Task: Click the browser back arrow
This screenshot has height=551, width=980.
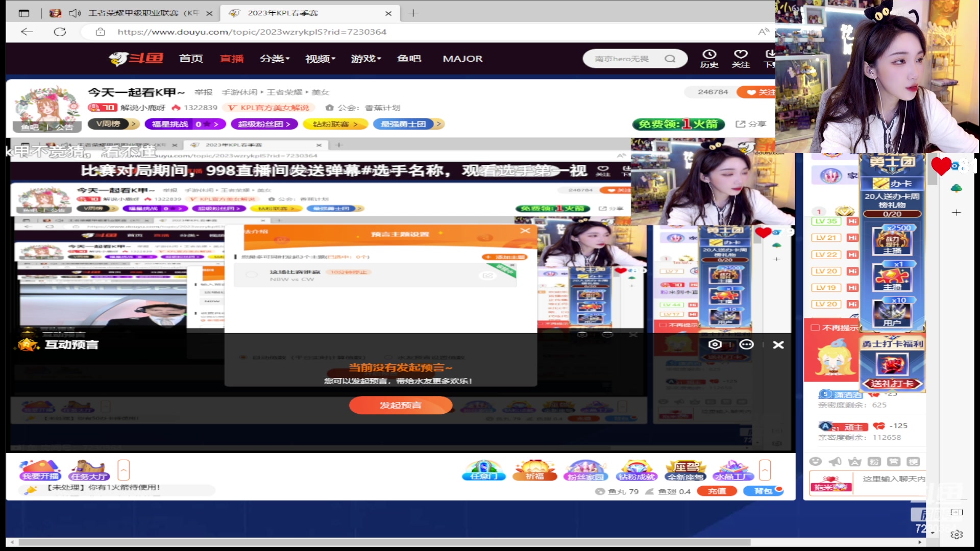Action: click(x=27, y=32)
